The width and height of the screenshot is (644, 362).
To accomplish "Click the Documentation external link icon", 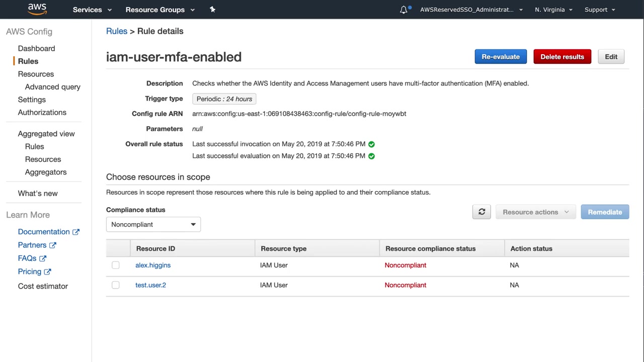I will pos(76,232).
